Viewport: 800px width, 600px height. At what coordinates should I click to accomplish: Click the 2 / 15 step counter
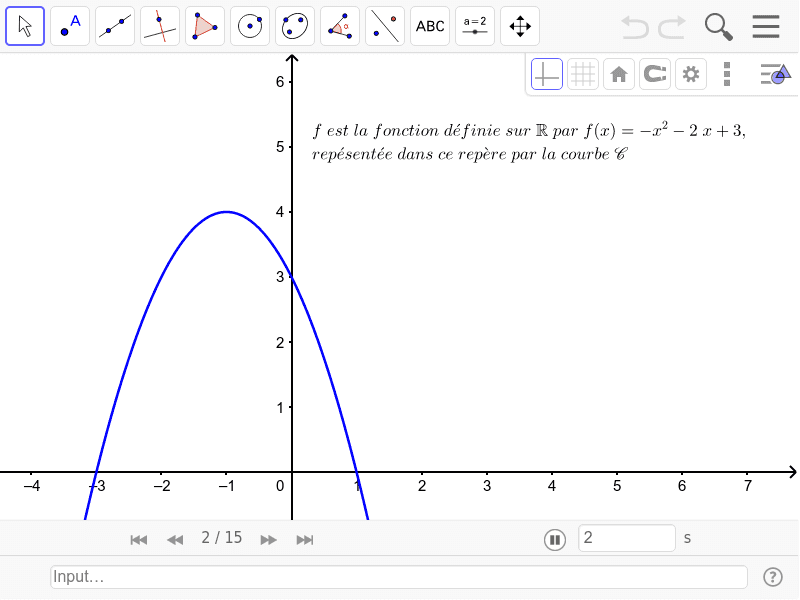point(221,538)
